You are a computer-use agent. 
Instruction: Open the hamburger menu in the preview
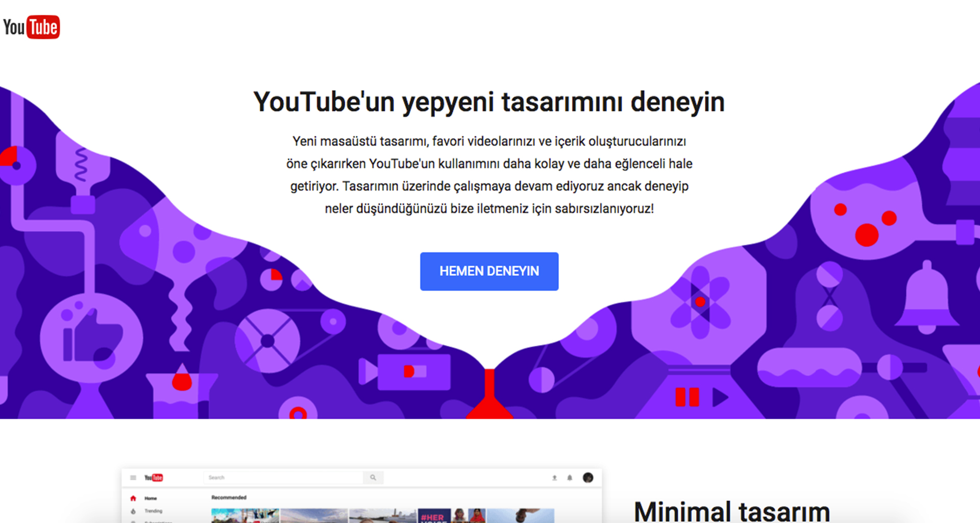click(133, 478)
